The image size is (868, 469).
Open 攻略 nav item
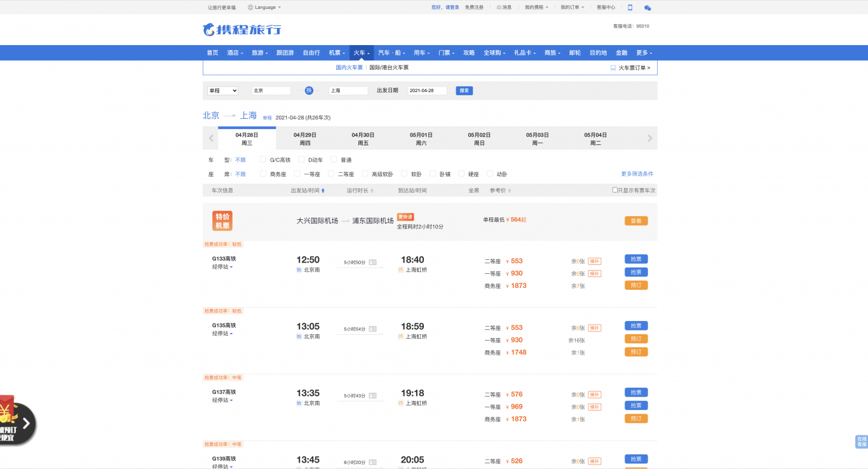click(469, 53)
